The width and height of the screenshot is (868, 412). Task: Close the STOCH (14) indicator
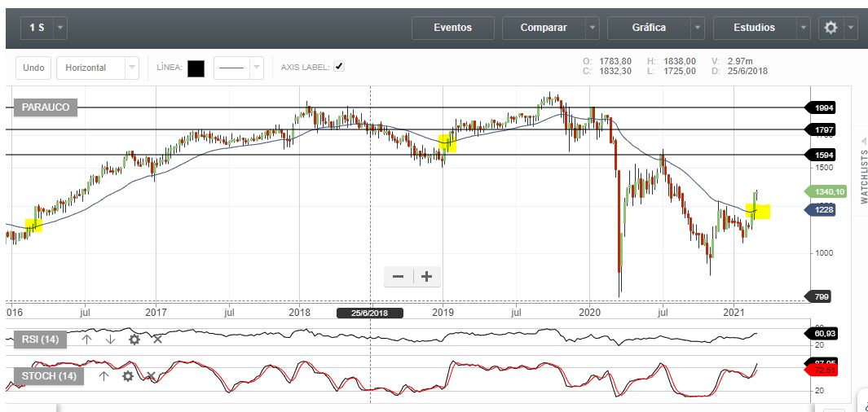pos(151,375)
